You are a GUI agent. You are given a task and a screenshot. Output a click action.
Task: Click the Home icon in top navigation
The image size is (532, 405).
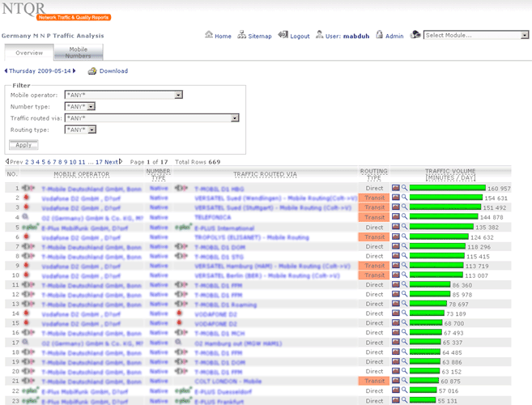209,36
